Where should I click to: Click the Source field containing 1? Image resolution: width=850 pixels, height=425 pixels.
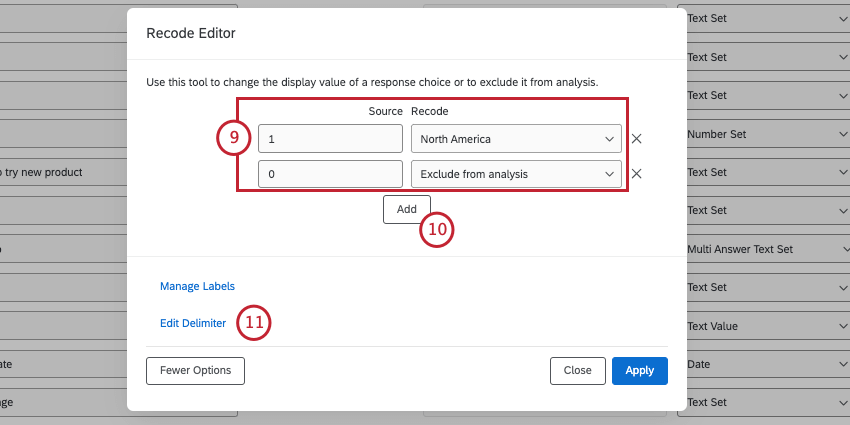click(x=330, y=140)
